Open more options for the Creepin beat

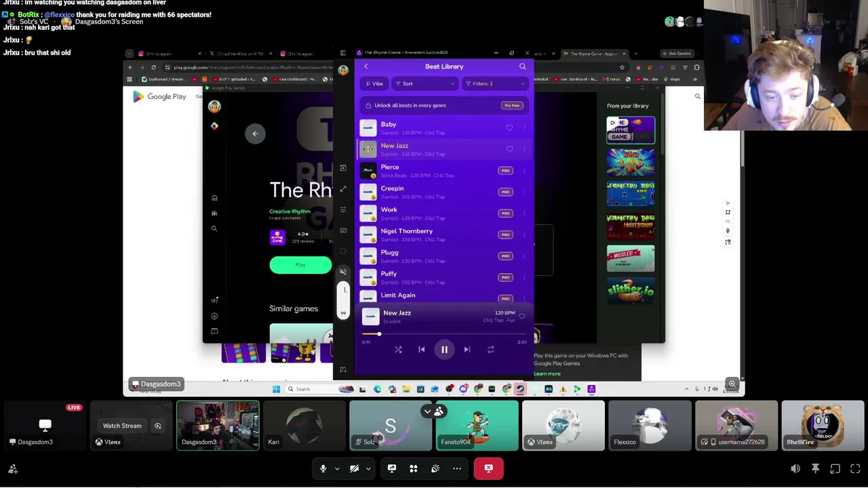point(524,192)
